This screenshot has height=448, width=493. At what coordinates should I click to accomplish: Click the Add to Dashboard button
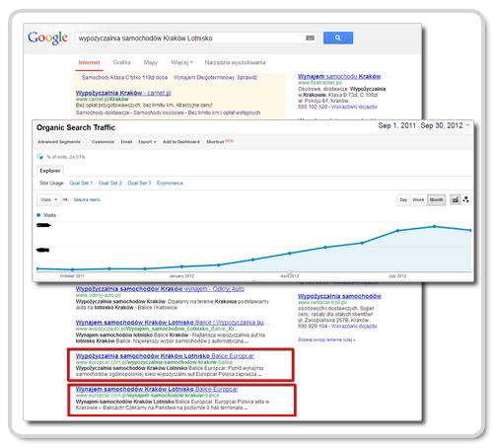click(x=181, y=142)
